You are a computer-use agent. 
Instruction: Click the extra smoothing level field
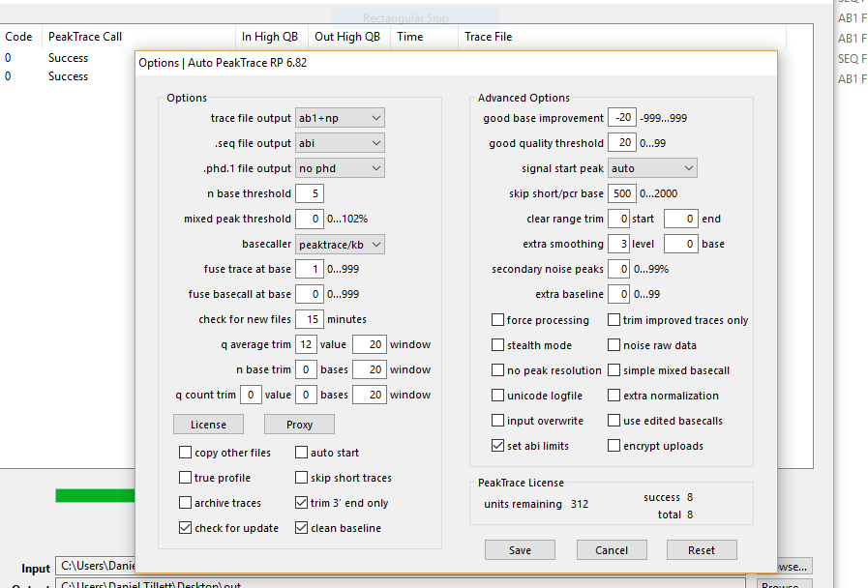point(619,244)
